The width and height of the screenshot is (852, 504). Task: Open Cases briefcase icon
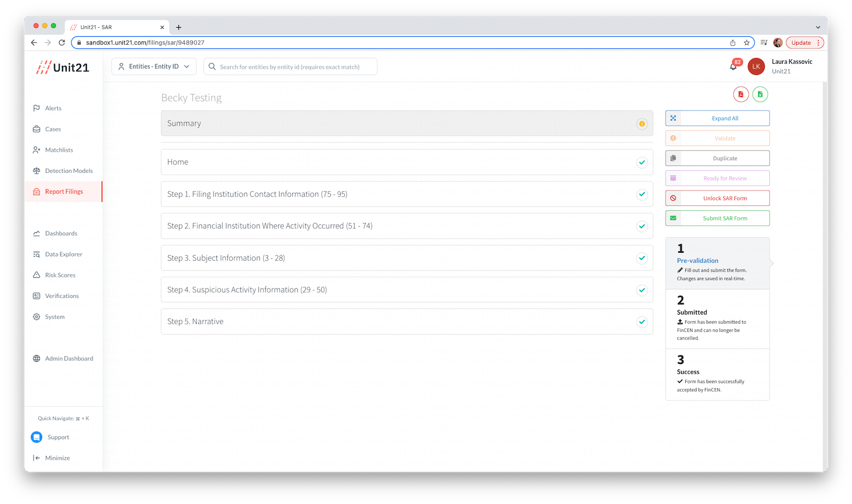click(x=36, y=129)
